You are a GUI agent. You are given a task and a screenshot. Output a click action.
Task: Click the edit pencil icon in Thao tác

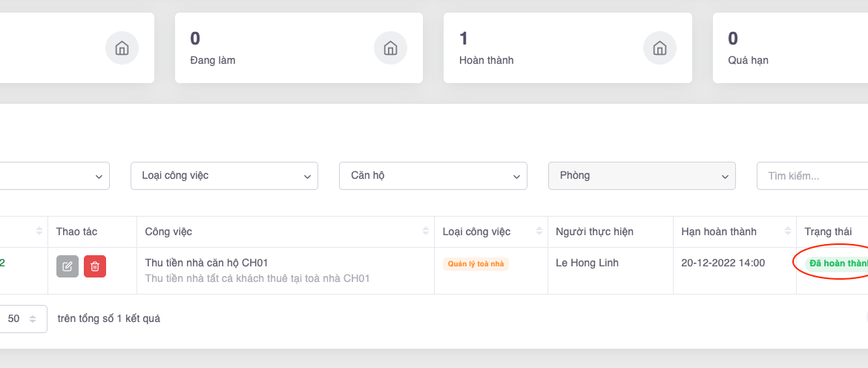click(68, 266)
